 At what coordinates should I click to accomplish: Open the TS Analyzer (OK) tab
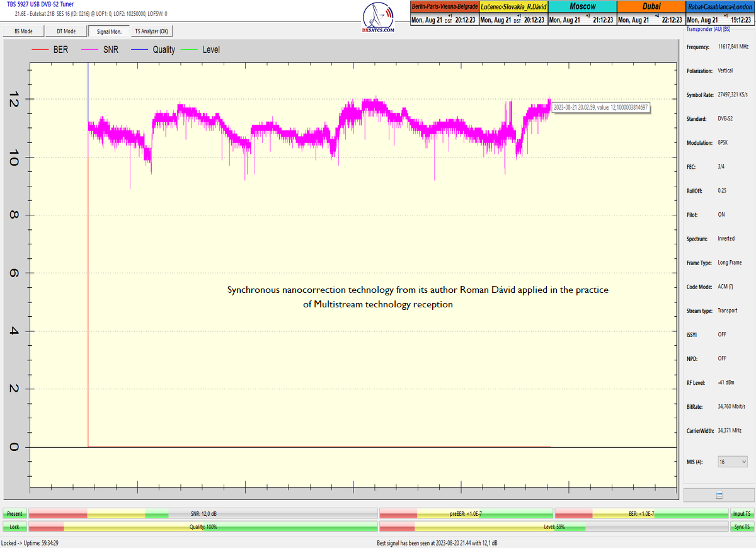coord(151,31)
